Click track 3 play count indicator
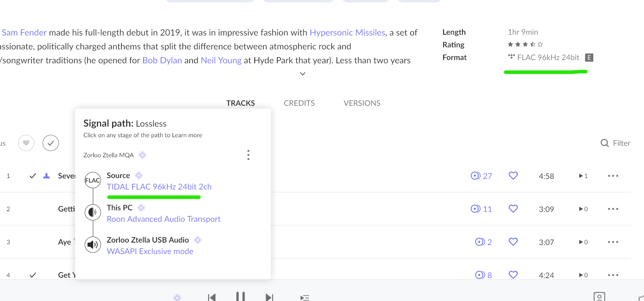This screenshot has width=644, height=301. pyautogui.click(x=583, y=242)
